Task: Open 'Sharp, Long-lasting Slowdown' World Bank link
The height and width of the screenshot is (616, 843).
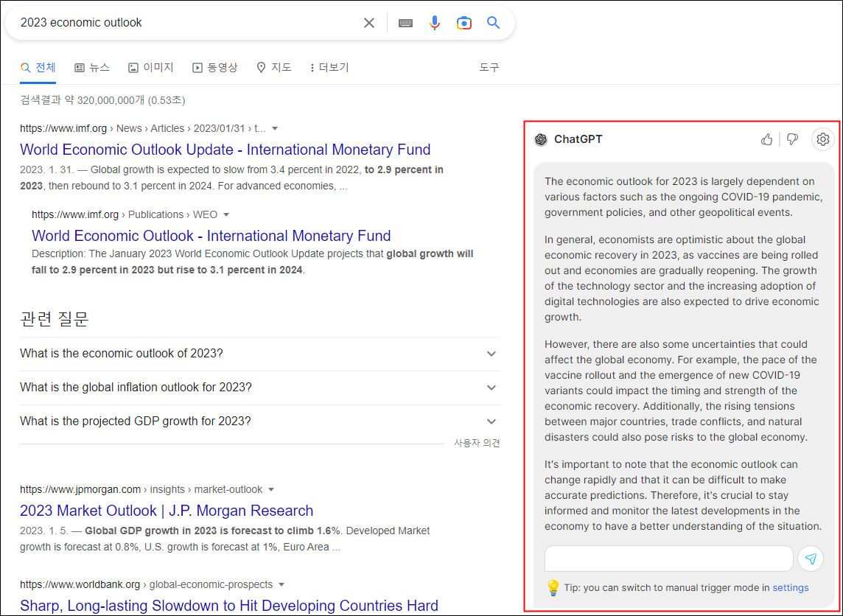Action: point(229,606)
